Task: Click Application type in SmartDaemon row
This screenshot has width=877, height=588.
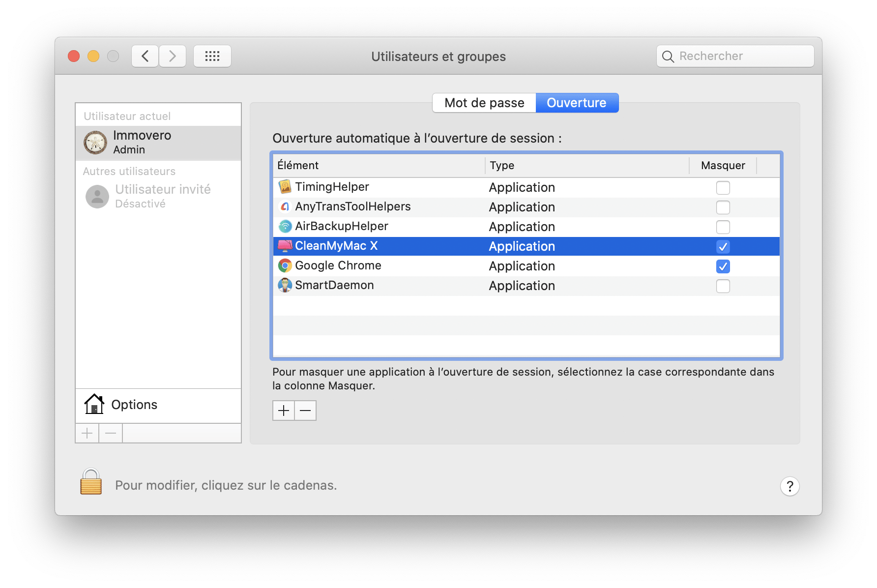Action: click(x=522, y=286)
